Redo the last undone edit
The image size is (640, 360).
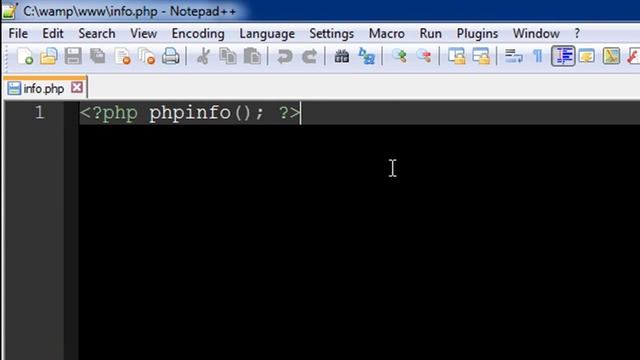[x=309, y=56]
